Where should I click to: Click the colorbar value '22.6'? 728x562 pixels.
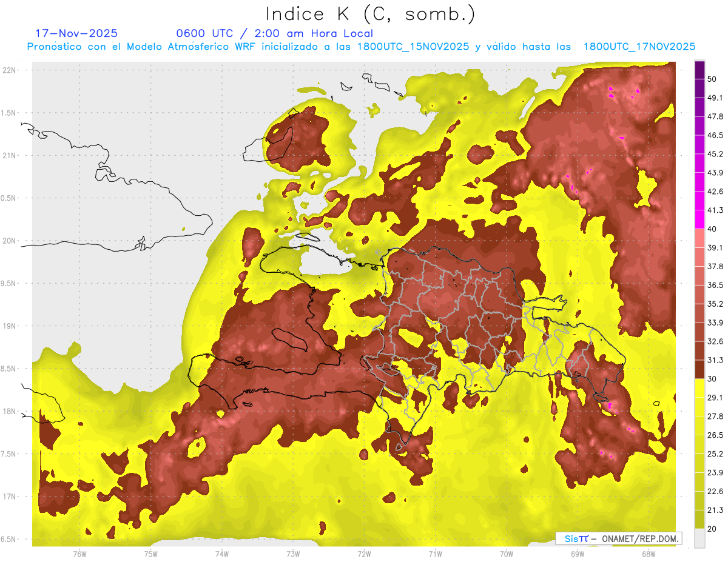(715, 492)
